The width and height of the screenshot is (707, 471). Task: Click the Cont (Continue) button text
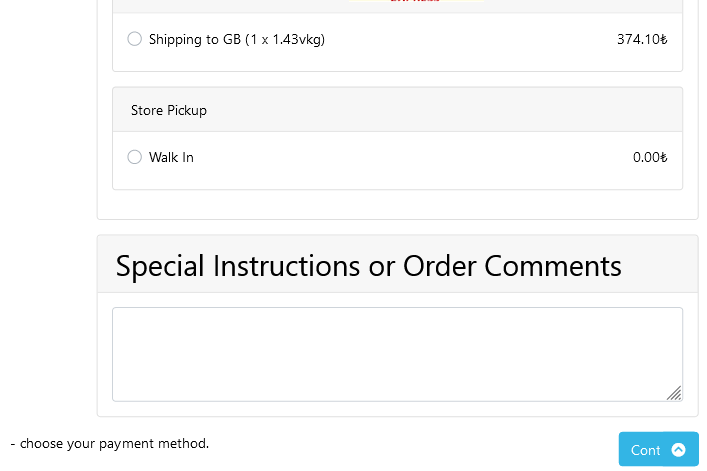(x=645, y=450)
